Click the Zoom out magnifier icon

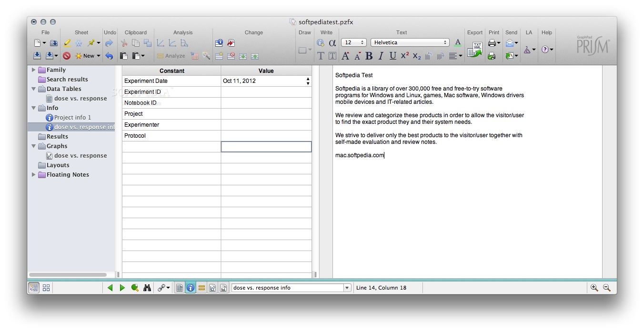coord(606,288)
